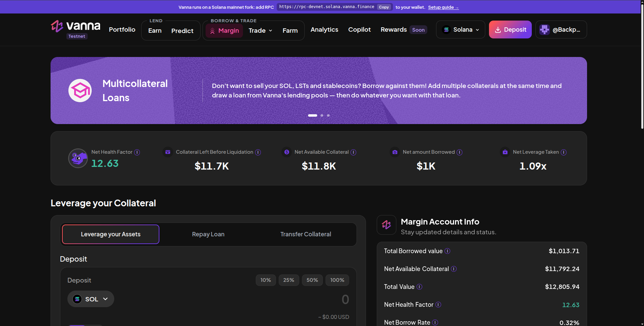Open the Margin navigation item
644x326 pixels.
(x=224, y=31)
